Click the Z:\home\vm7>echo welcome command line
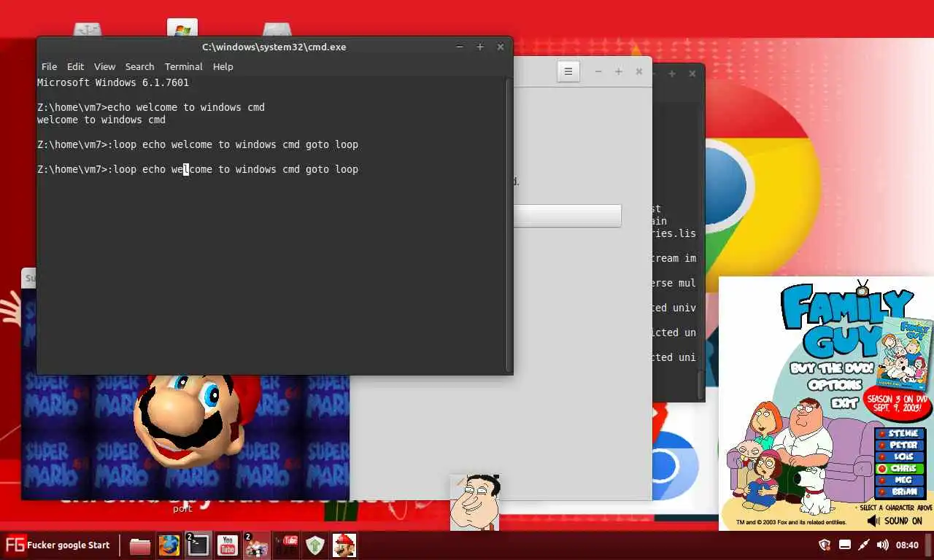 pos(151,107)
